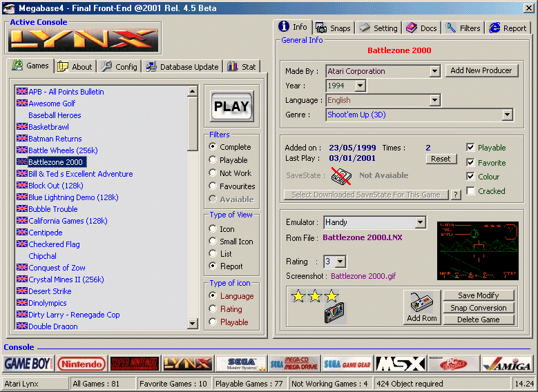
Task: Click the flag icon beside Desert Strike
Action: (22, 291)
